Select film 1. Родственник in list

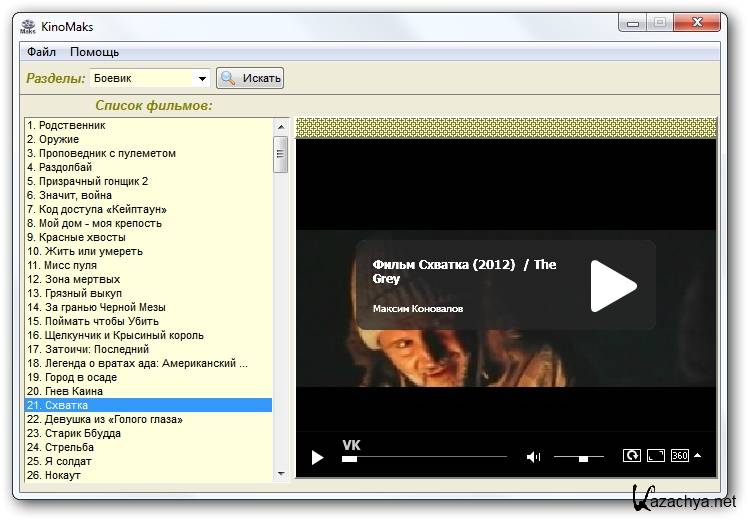pyautogui.click(x=66, y=125)
